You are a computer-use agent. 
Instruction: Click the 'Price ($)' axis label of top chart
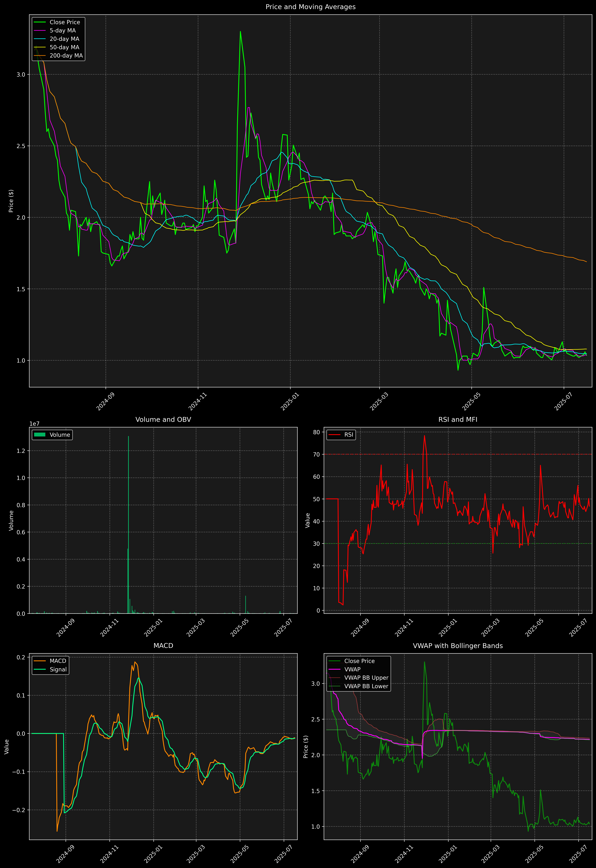11,201
